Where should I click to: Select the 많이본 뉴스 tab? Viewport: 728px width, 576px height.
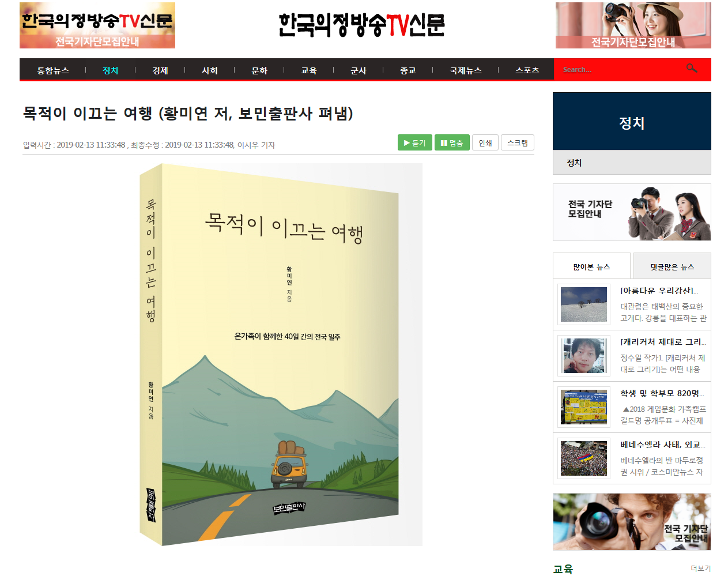[591, 266]
